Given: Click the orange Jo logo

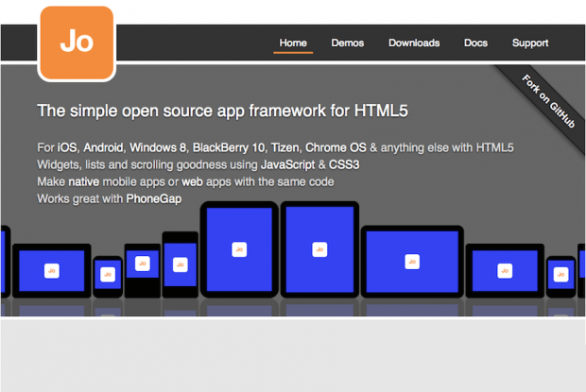Looking at the screenshot, I should (x=77, y=43).
